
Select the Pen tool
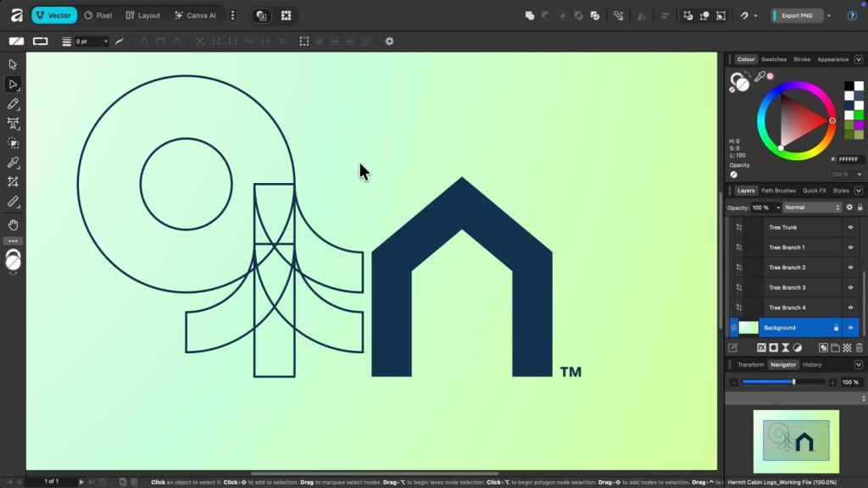point(13,103)
